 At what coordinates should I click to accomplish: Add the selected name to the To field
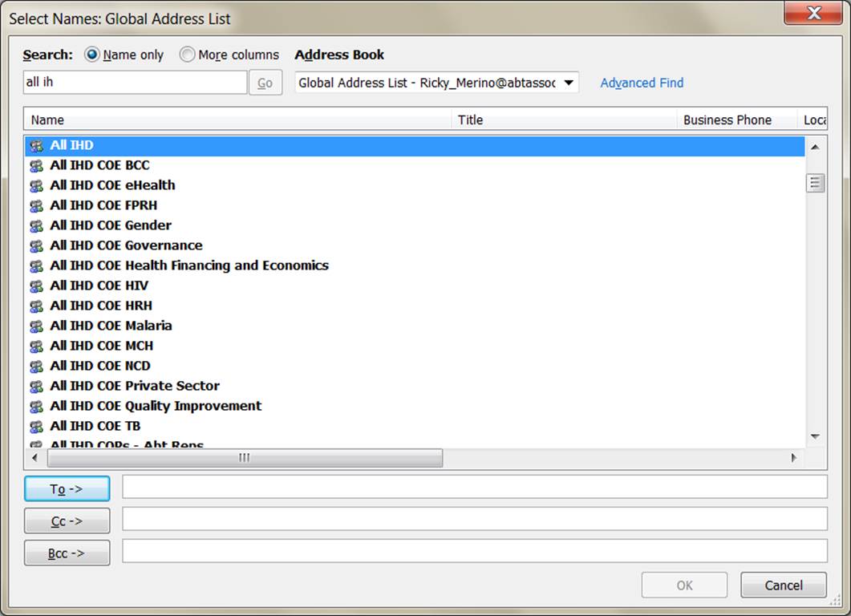(x=67, y=488)
